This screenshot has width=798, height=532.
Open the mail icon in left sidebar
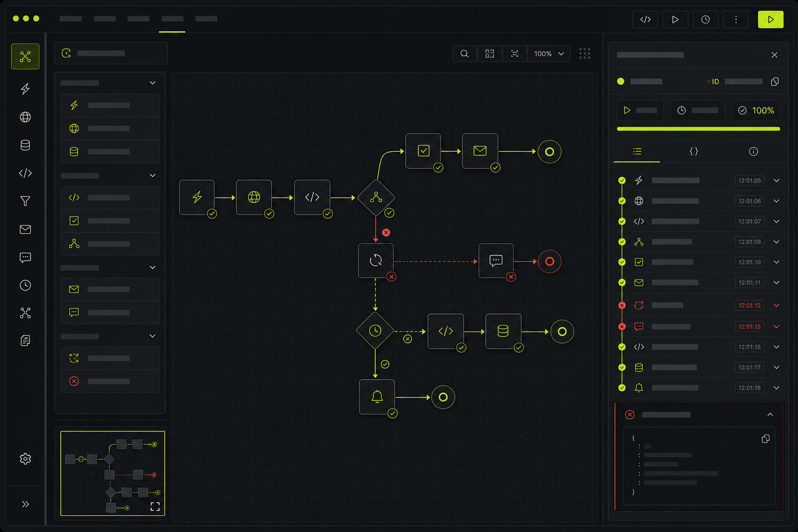point(25,229)
